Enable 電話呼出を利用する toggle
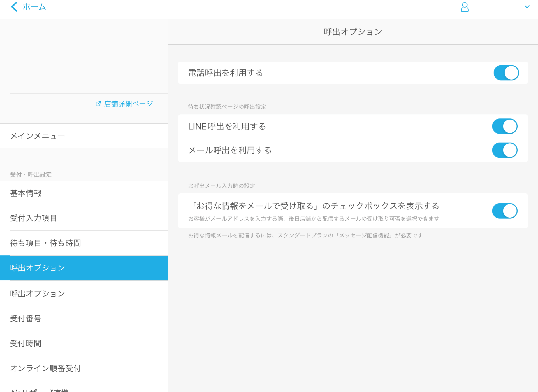Viewport: 538px width, 392px height. pyautogui.click(x=506, y=73)
